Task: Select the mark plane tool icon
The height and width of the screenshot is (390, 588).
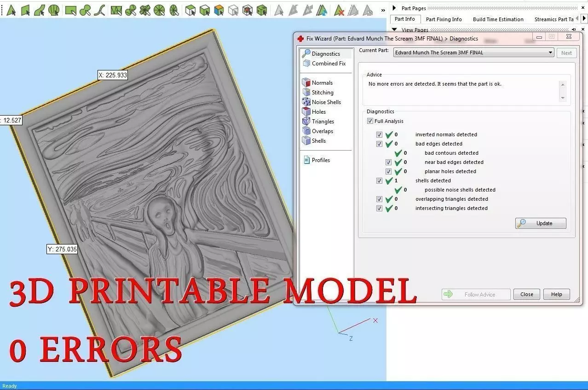Action: 25,9
